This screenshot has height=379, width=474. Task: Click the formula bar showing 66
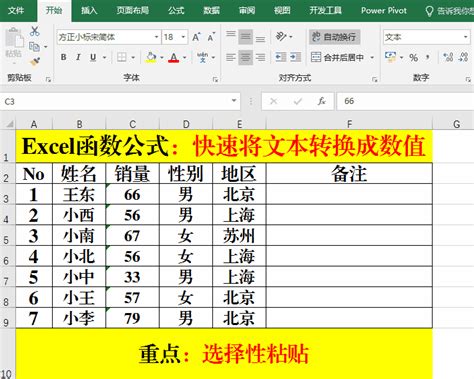click(x=405, y=101)
